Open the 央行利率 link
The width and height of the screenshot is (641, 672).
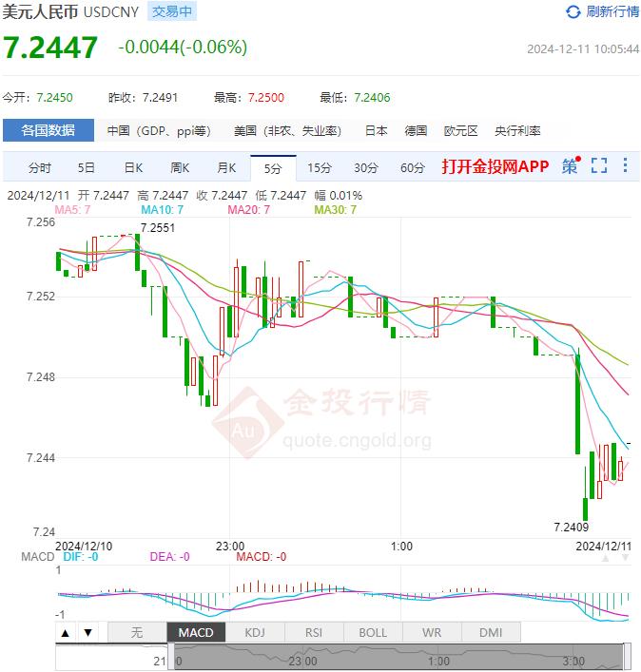517,131
